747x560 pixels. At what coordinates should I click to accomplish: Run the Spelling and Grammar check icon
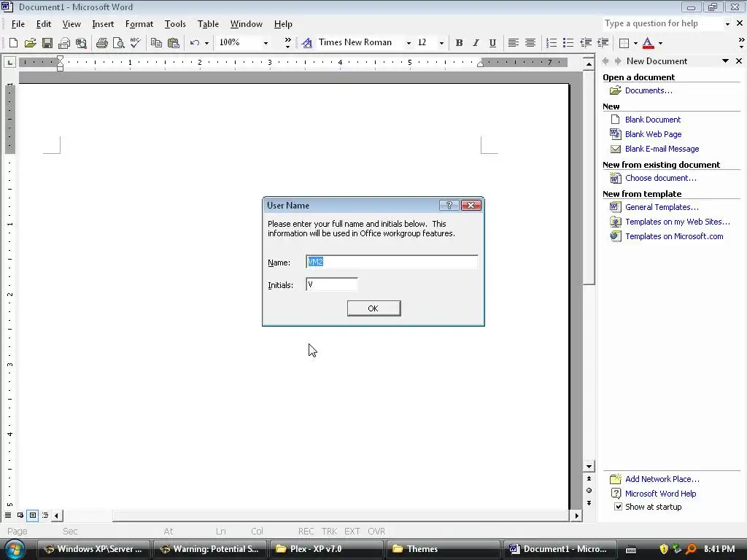pyautogui.click(x=135, y=43)
